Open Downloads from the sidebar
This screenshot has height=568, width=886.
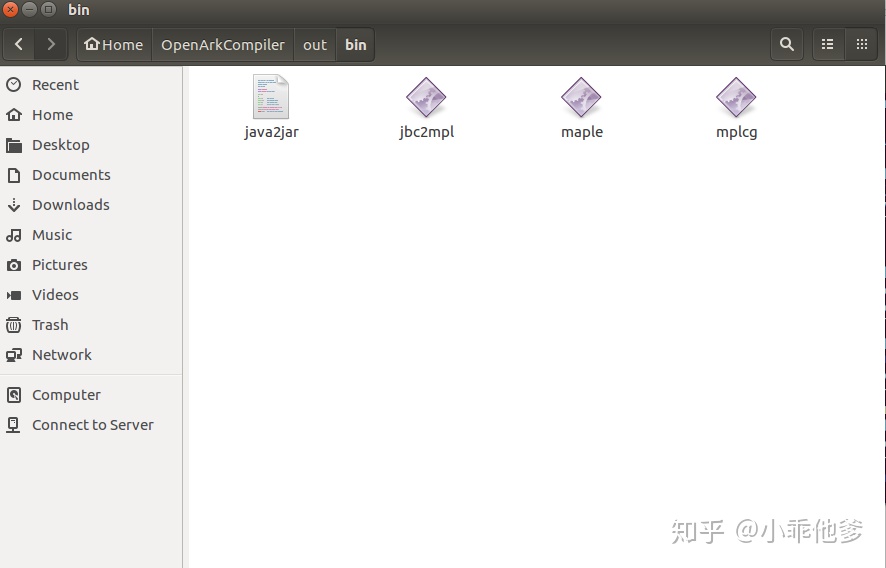point(91,205)
